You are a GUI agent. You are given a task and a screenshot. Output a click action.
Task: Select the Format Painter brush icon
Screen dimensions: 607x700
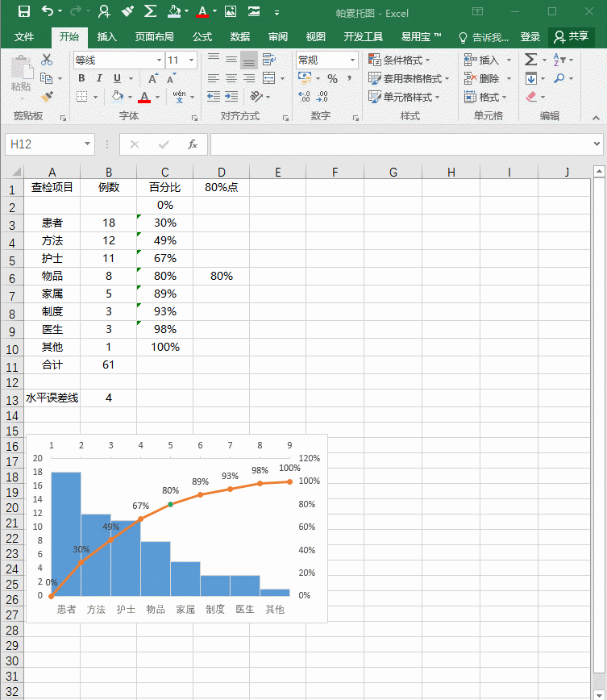[x=47, y=97]
